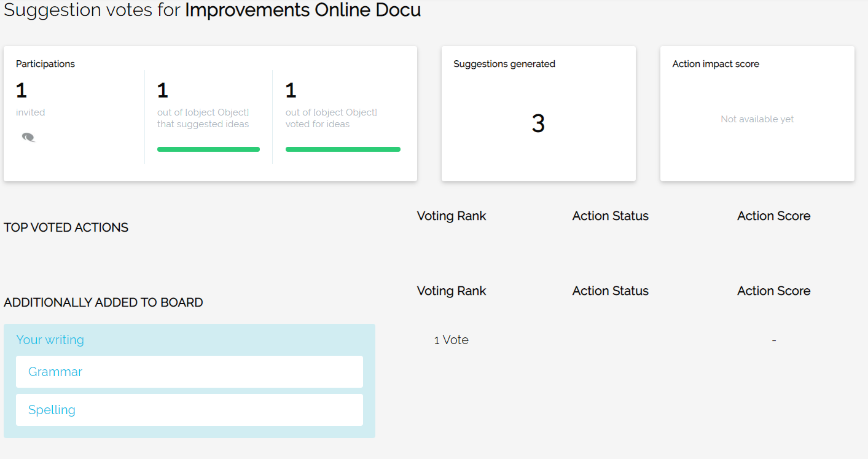
Task: Click the Improvements Online Docu page title
Action: coord(303,10)
